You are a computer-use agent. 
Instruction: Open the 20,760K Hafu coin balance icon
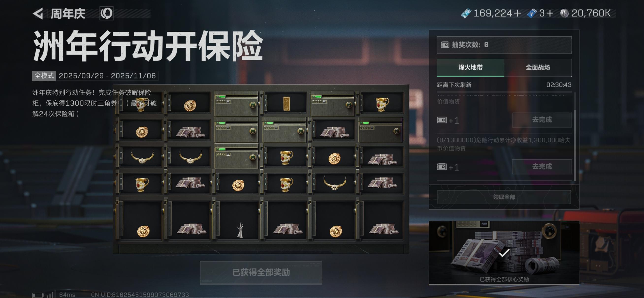(x=564, y=13)
